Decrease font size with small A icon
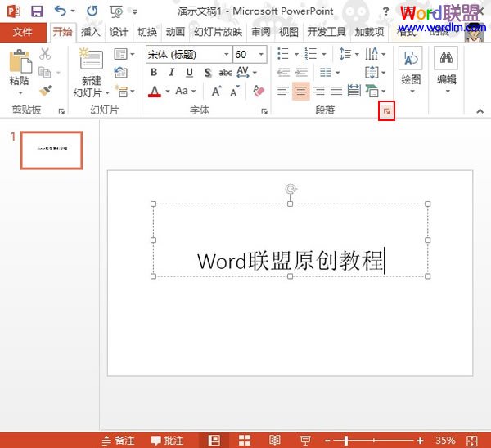Image resolution: width=491 pixels, height=448 pixels. coord(235,92)
